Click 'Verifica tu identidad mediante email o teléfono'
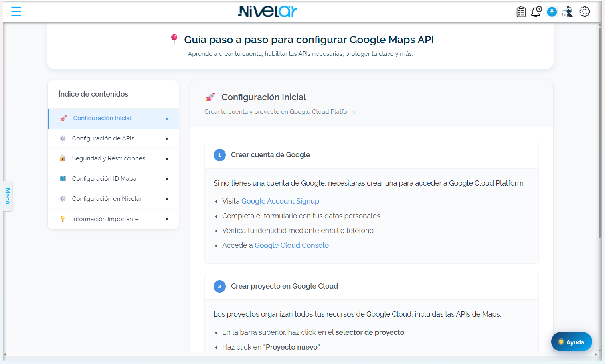Screen dimensions: 605x364 [x=298, y=231]
